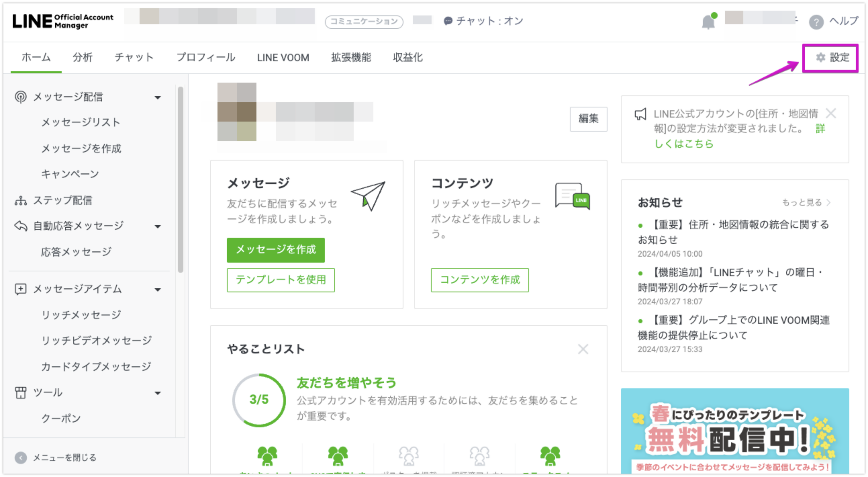Collapse the ツール section
This screenshot has height=477, width=868.
click(x=158, y=393)
